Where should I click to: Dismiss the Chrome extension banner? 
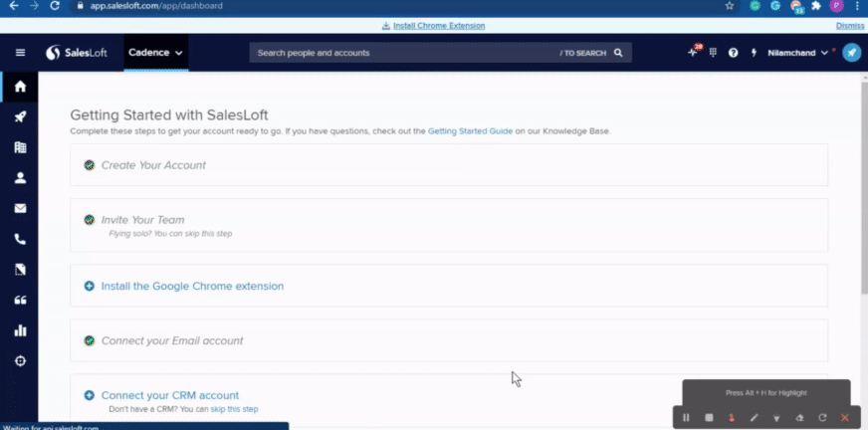(850, 26)
